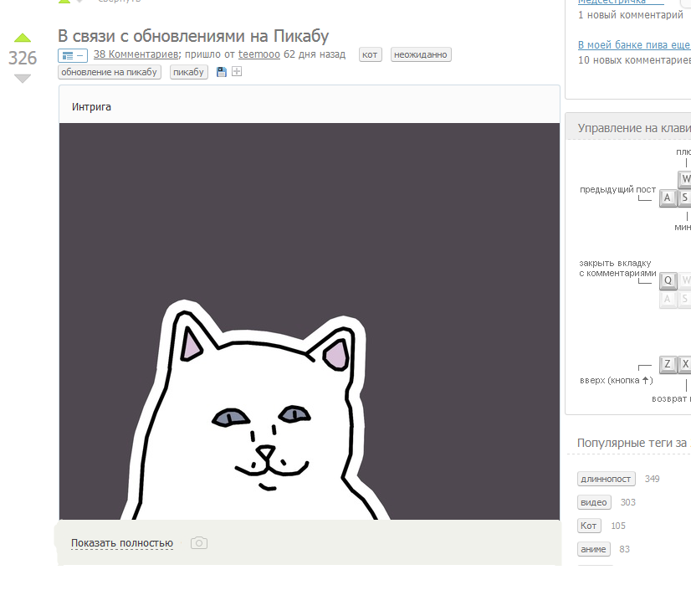The image size is (691, 616).
Task: Expand image via Показать полностью
Action: (122, 543)
